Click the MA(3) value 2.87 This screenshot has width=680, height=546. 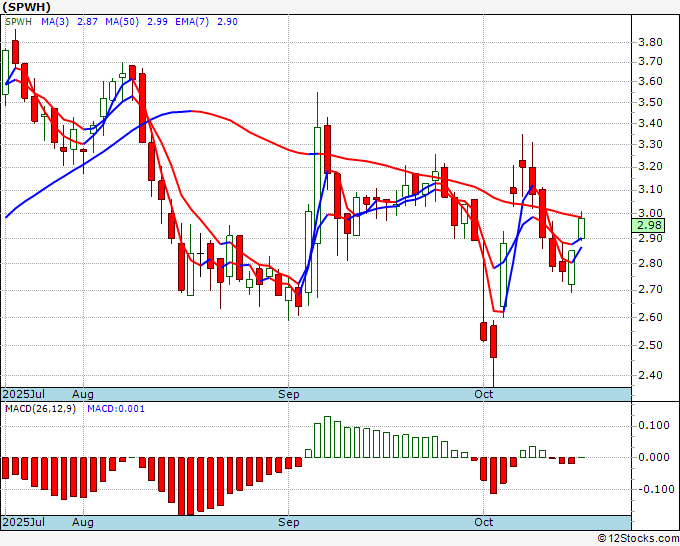click(x=87, y=22)
